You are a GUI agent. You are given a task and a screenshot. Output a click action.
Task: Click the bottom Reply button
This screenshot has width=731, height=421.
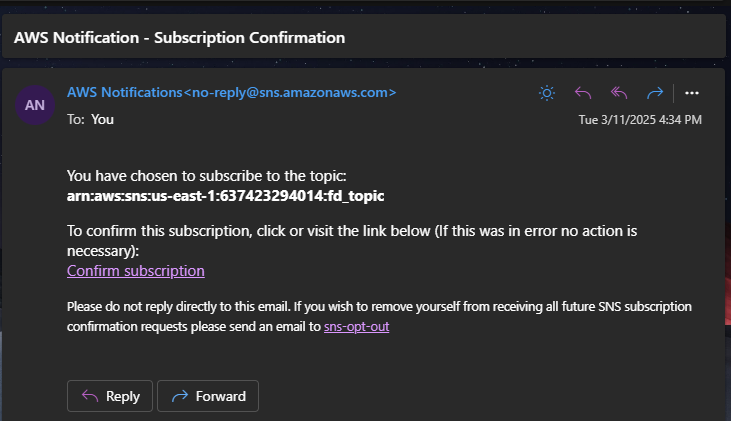tap(110, 396)
